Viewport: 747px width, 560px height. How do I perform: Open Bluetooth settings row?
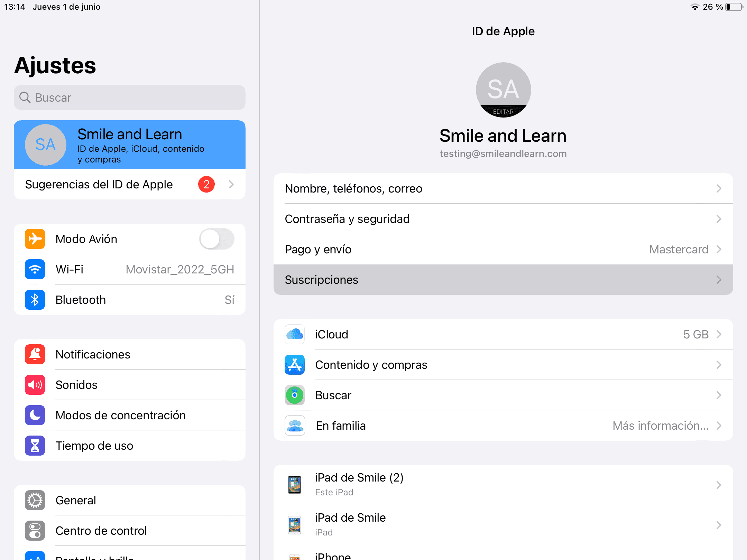pos(130,300)
